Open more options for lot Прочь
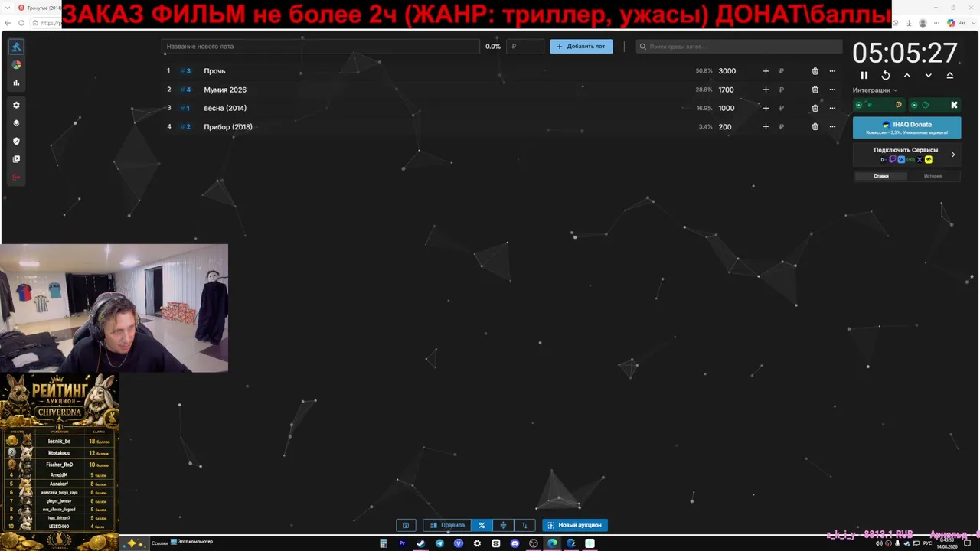Screen dimensions: 980x551 point(832,71)
